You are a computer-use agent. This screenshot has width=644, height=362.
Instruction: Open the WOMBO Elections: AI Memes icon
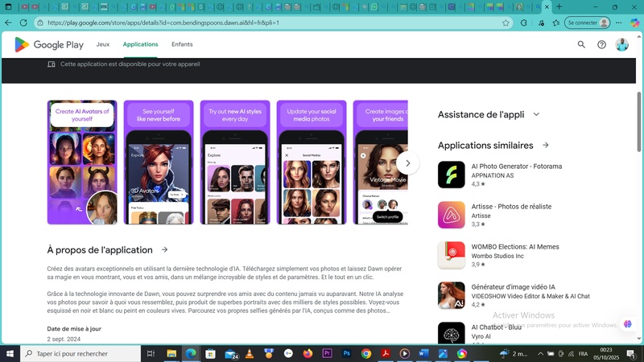(451, 255)
